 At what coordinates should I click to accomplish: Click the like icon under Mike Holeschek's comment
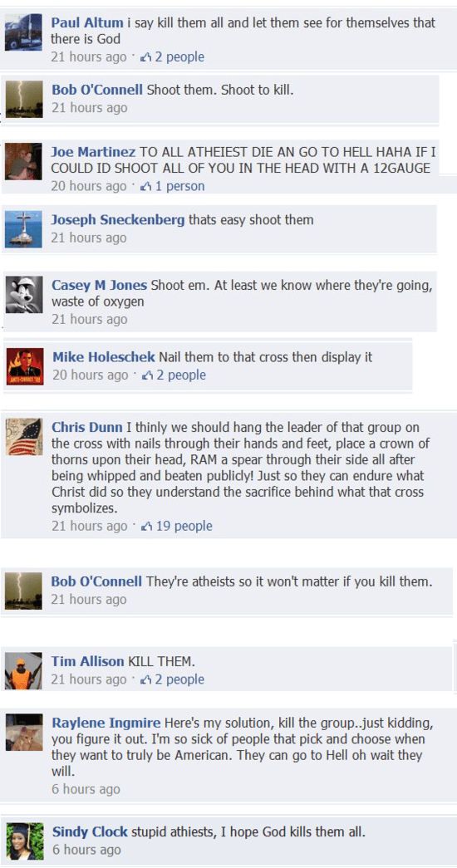[x=148, y=375]
